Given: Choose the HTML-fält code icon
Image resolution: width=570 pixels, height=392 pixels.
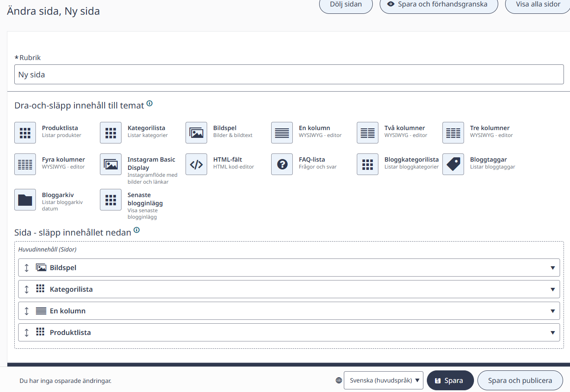Looking at the screenshot, I should pyautogui.click(x=196, y=164).
